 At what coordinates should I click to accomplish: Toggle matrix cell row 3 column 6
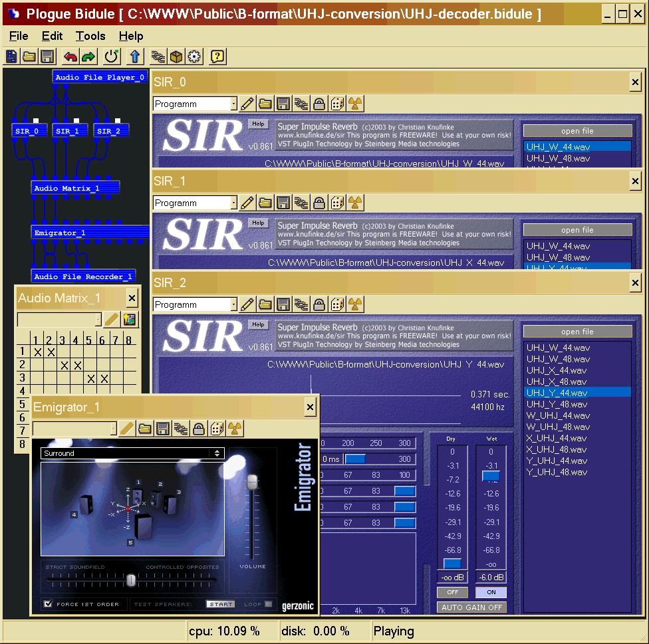pyautogui.click(x=104, y=379)
